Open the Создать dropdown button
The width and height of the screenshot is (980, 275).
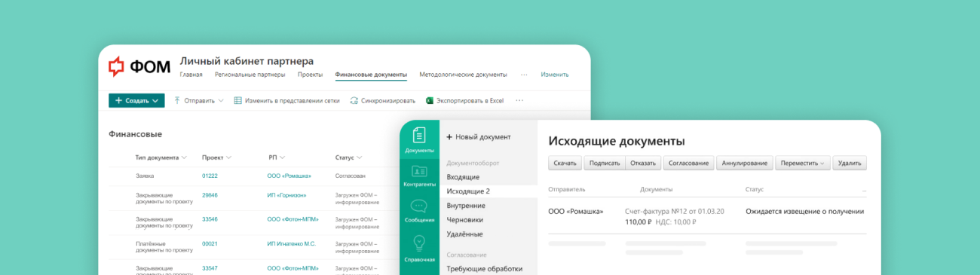click(x=136, y=100)
